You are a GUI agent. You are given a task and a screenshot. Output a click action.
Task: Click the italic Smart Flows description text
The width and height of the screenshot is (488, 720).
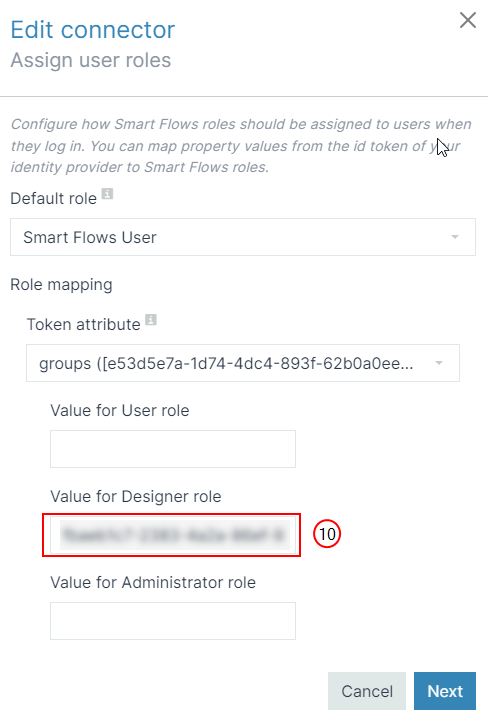pyautogui.click(x=241, y=146)
